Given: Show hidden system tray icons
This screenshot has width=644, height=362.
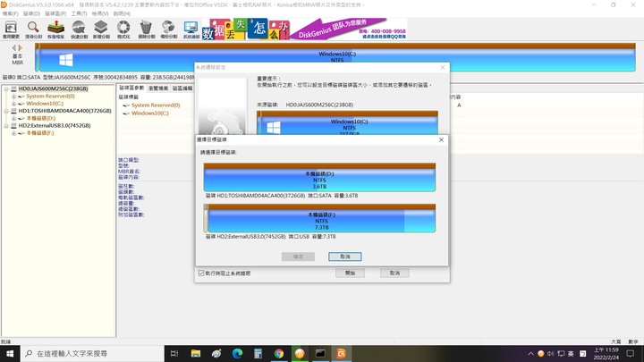Looking at the screenshot, I should click(x=530, y=353).
